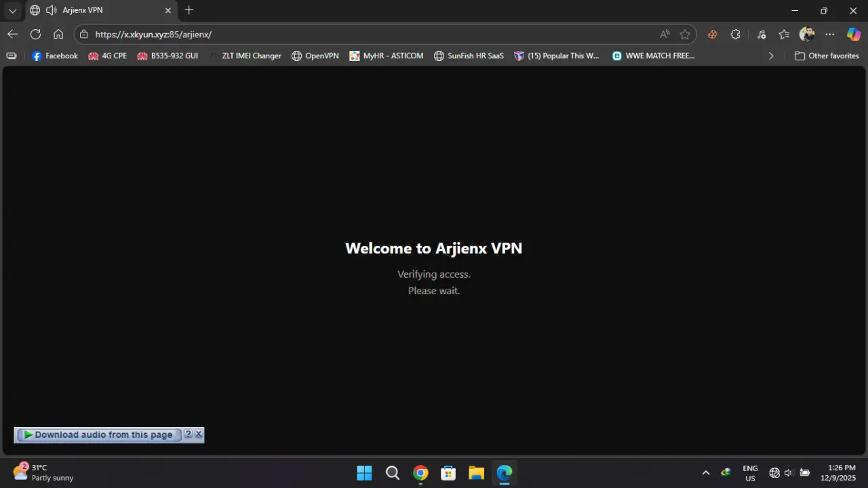Open the media music note toolbar icon

tap(762, 34)
